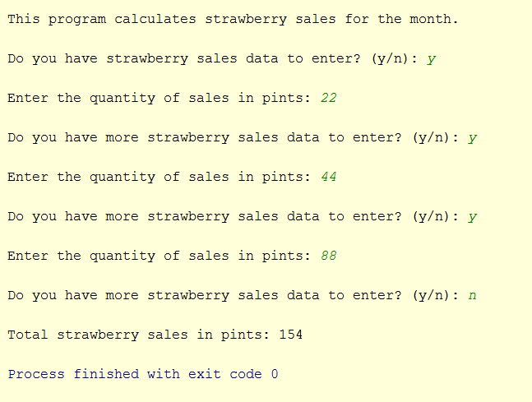Image resolution: width=532 pixels, height=402 pixels.
Task: Click the "Total strawberry sales in pints" label
Action: (x=138, y=335)
